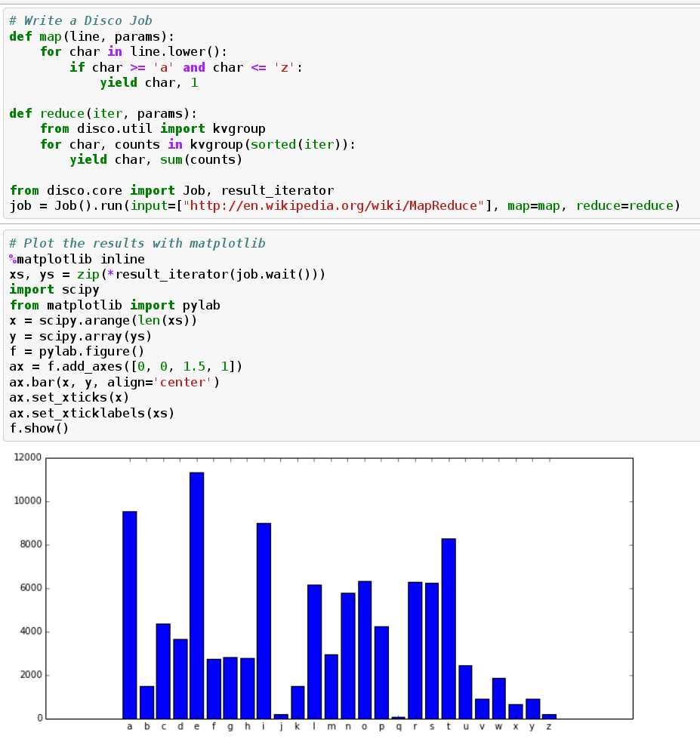This screenshot has width=700, height=739.
Task: Click the 'yield char, sum(counts)' line
Action: coord(156,159)
